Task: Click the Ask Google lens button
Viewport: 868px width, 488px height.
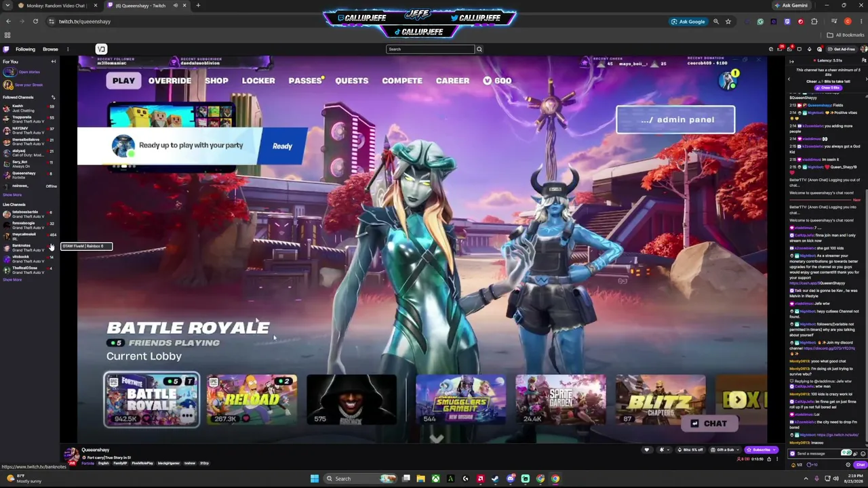Action: 688,22
